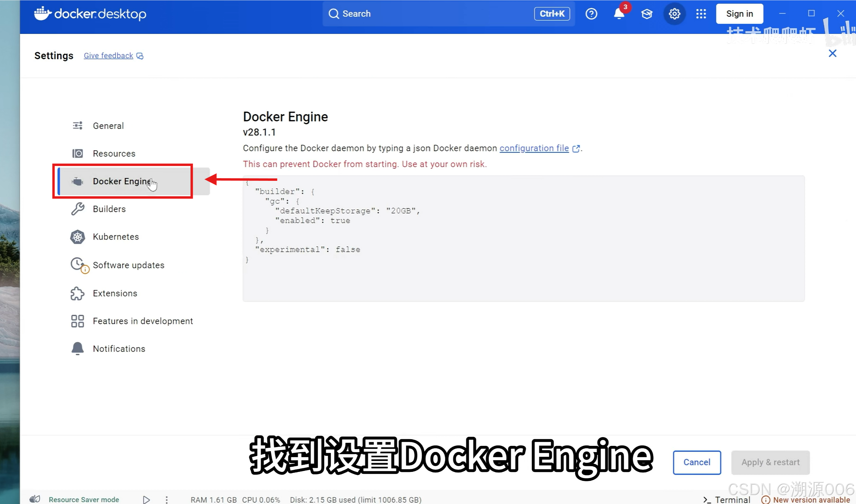Click the engine whale icon in status bar
Screen dimensions: 856x504
point(35,499)
